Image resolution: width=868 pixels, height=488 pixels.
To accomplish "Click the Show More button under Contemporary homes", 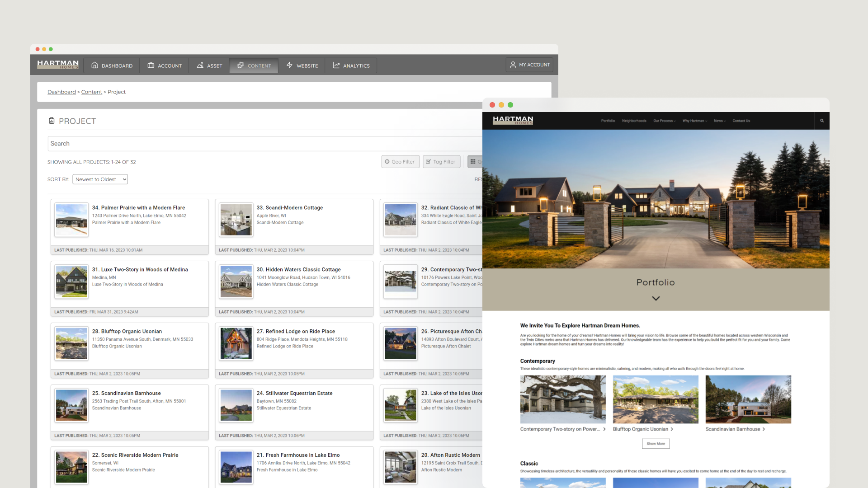I will click(x=656, y=443).
